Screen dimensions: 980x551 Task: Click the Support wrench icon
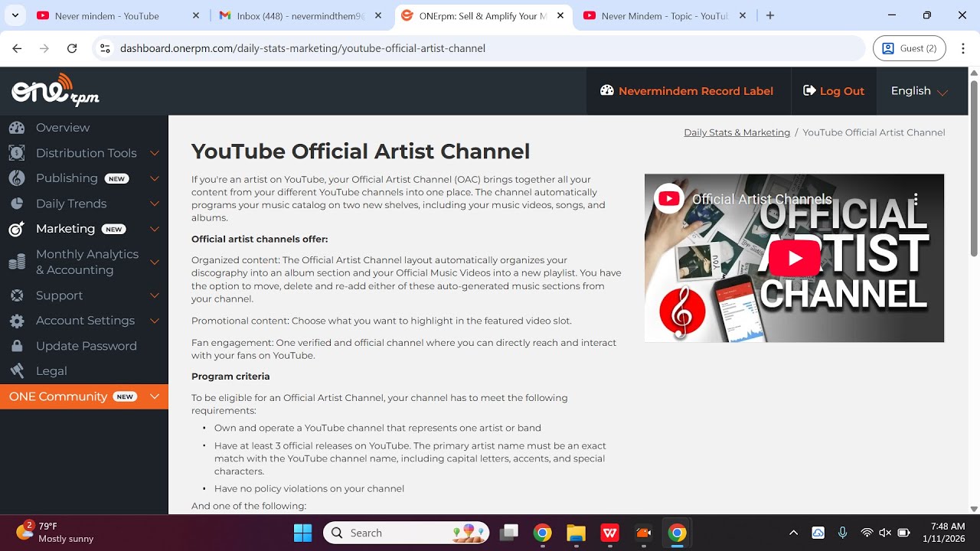coord(17,295)
